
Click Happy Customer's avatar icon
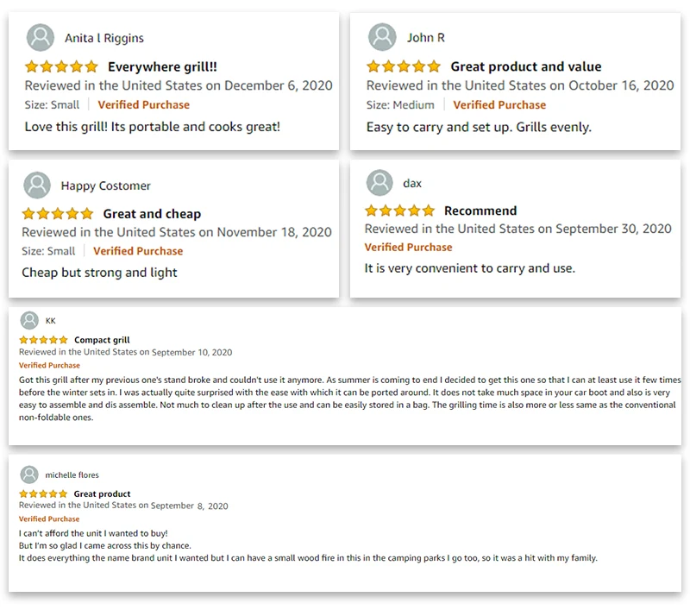click(x=36, y=185)
